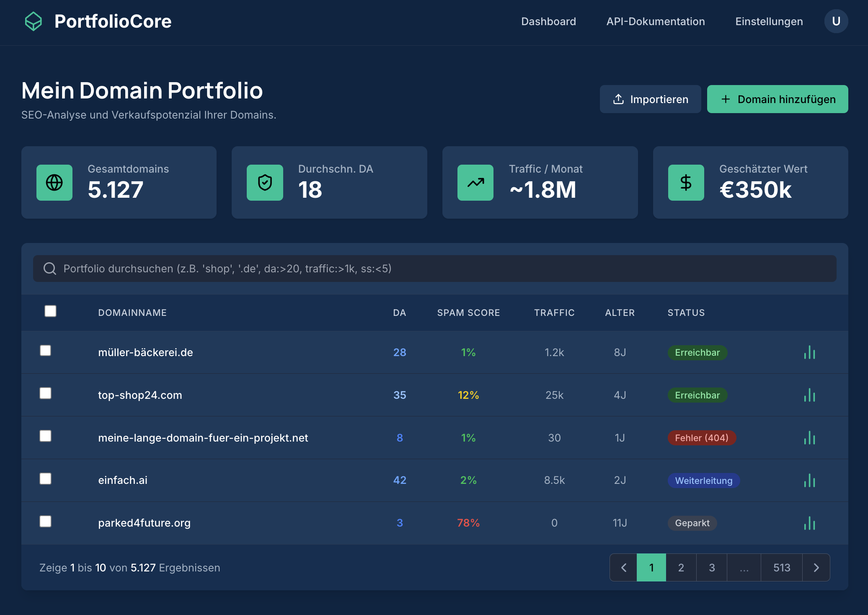
Task: Check the checkbox for top-shop24.com
Action: 45,393
